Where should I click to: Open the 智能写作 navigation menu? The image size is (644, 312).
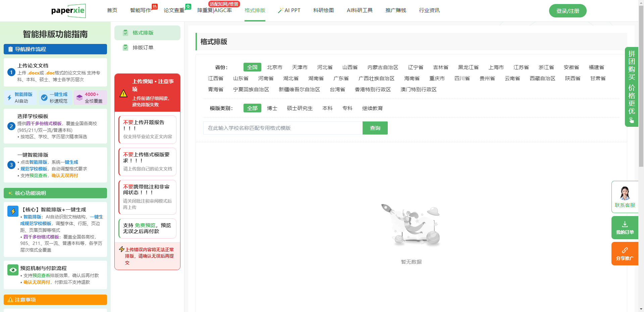point(140,10)
